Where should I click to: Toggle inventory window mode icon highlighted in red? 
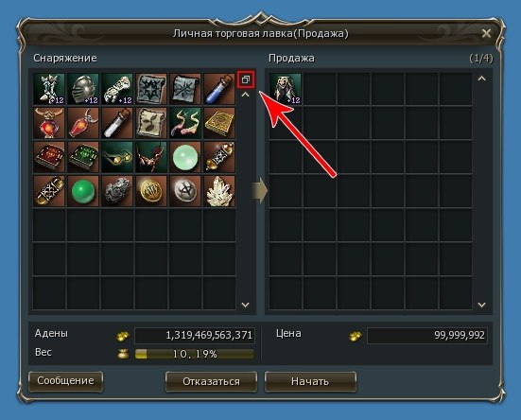(x=246, y=79)
